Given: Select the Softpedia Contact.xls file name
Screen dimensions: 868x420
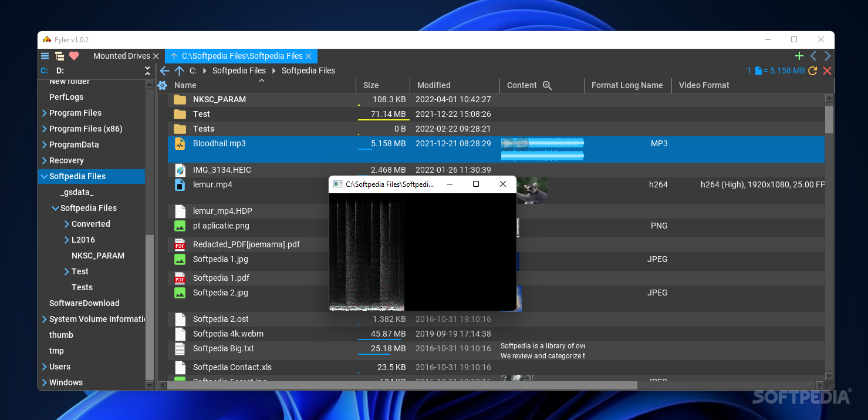Looking at the screenshot, I should [232, 367].
